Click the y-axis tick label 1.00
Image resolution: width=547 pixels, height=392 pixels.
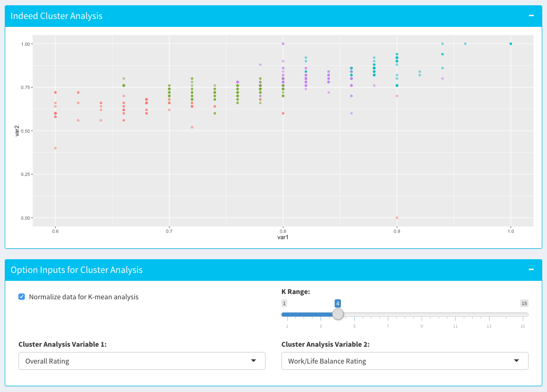tap(25, 44)
